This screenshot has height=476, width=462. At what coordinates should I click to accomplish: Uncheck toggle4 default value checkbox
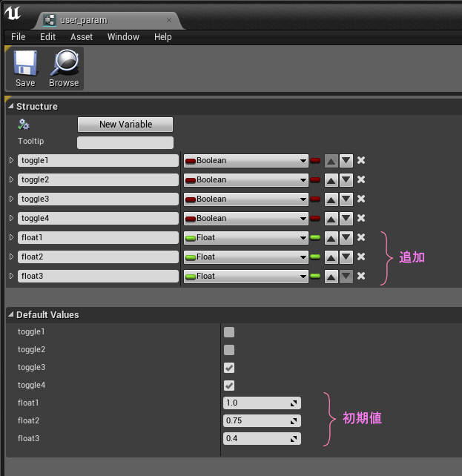[x=229, y=386]
